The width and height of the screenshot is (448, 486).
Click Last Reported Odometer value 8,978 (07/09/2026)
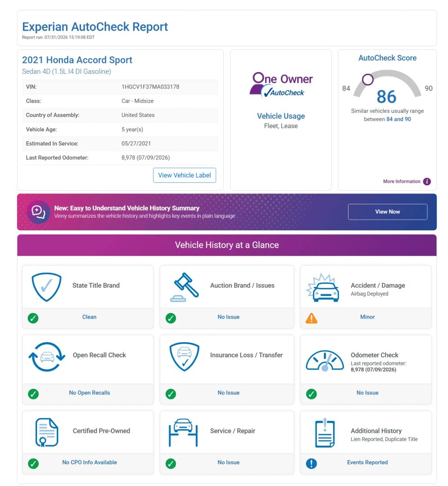click(146, 158)
